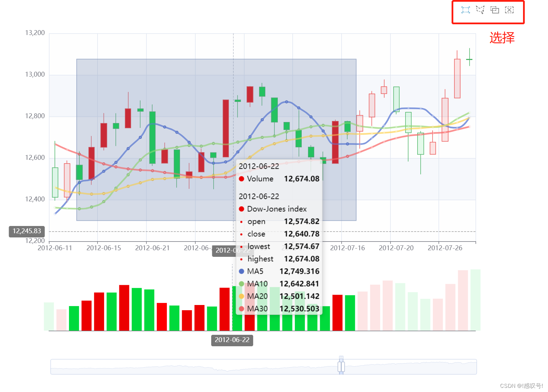Screen dimensions: 548x392
Task: Click the close value 12,640.78
Action: 302,234
